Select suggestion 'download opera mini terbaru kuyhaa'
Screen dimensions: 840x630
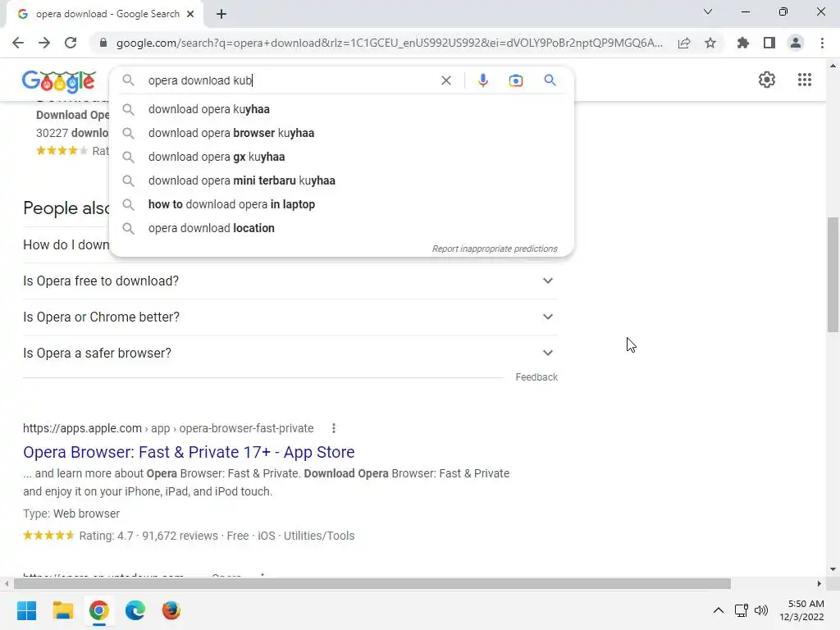pos(341,180)
